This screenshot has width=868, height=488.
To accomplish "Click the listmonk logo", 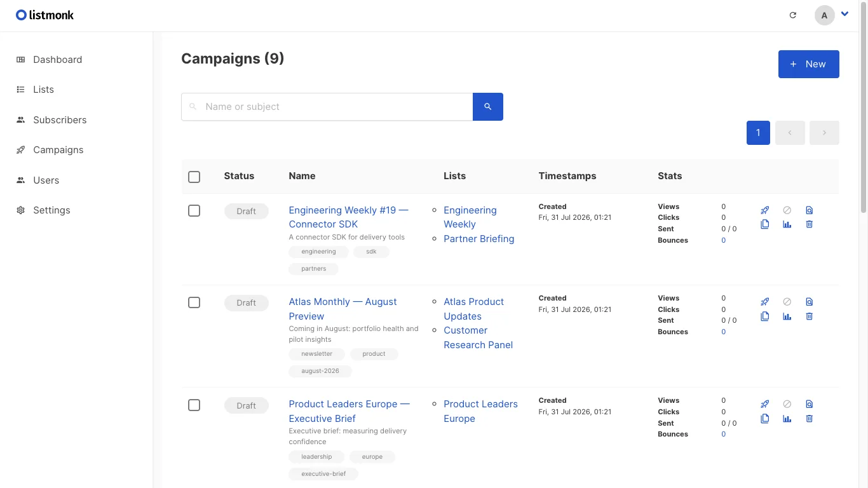I will pyautogui.click(x=45, y=15).
